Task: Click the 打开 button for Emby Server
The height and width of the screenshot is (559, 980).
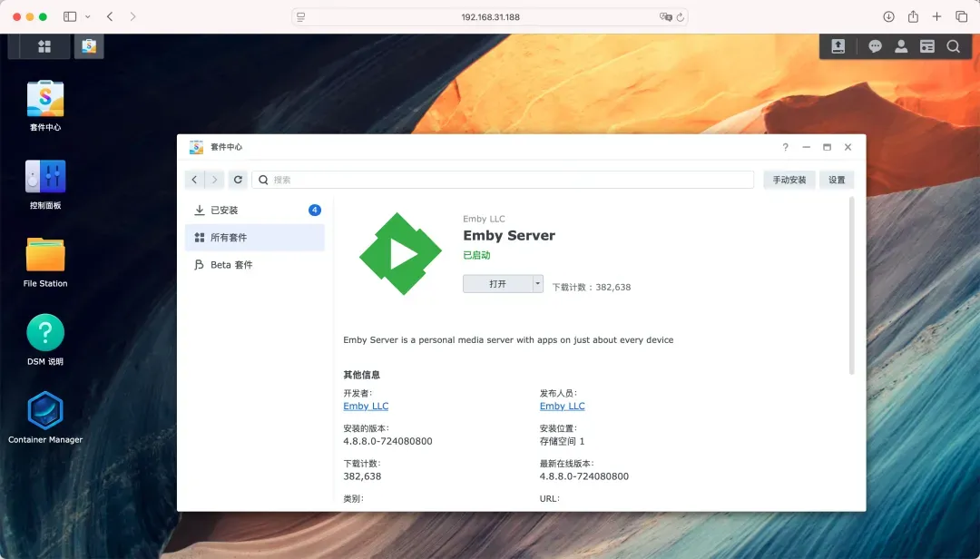Action: (497, 284)
